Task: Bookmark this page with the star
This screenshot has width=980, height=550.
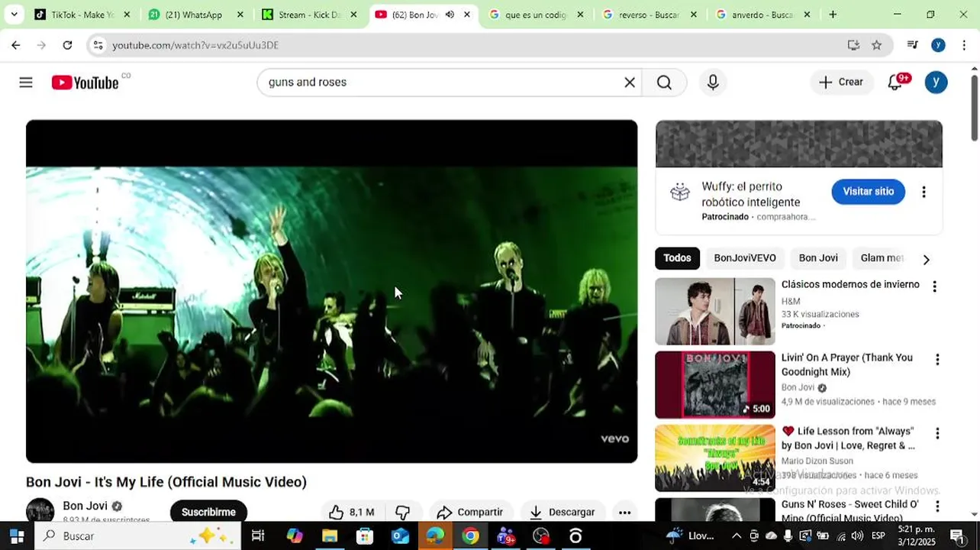Action: click(x=876, y=45)
